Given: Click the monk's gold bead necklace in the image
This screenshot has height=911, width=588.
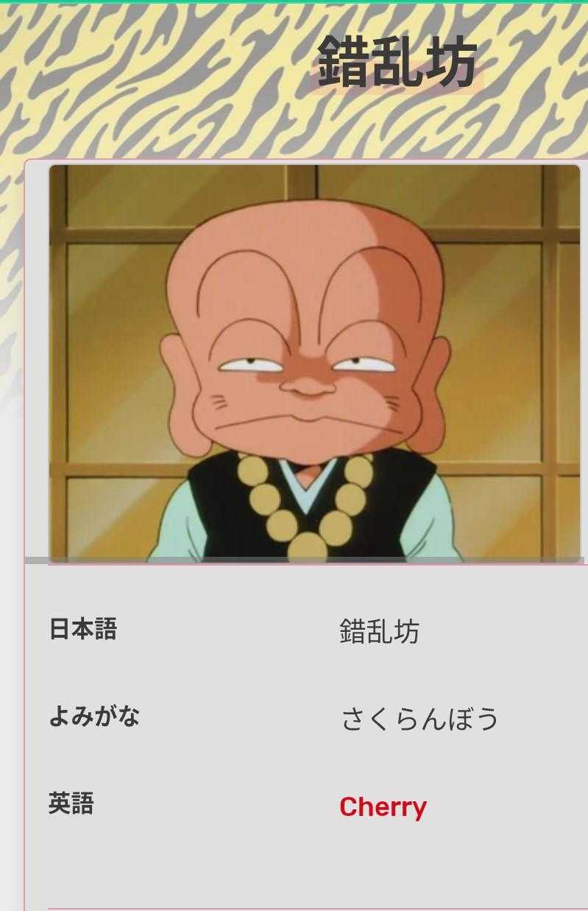Looking at the screenshot, I should coord(308,508).
